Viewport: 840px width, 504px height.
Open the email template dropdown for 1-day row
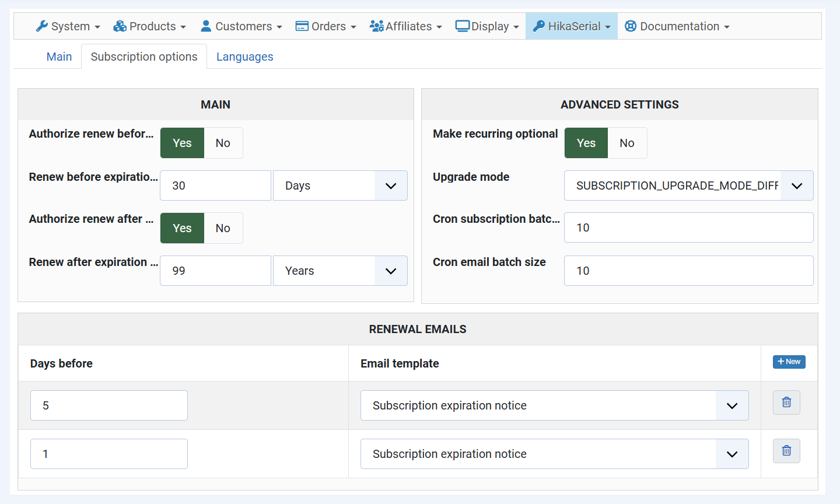[x=554, y=454]
